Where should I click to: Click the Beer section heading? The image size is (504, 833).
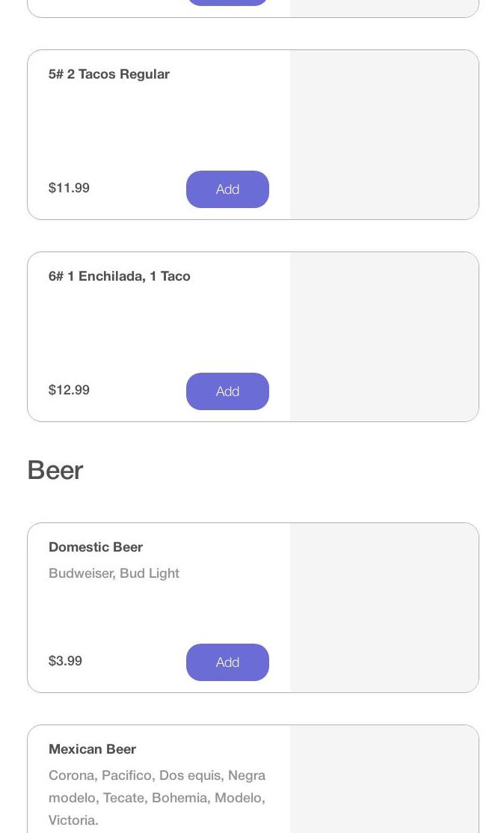click(55, 470)
